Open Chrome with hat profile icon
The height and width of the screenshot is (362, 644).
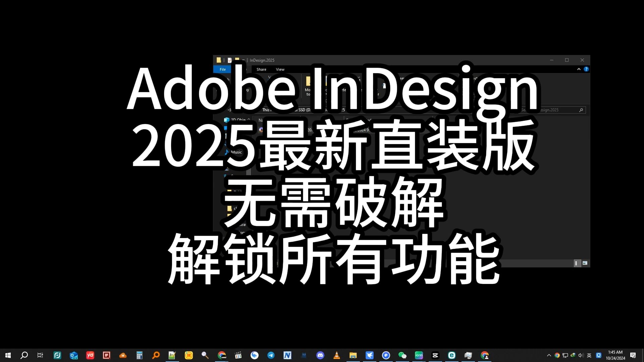(222, 355)
